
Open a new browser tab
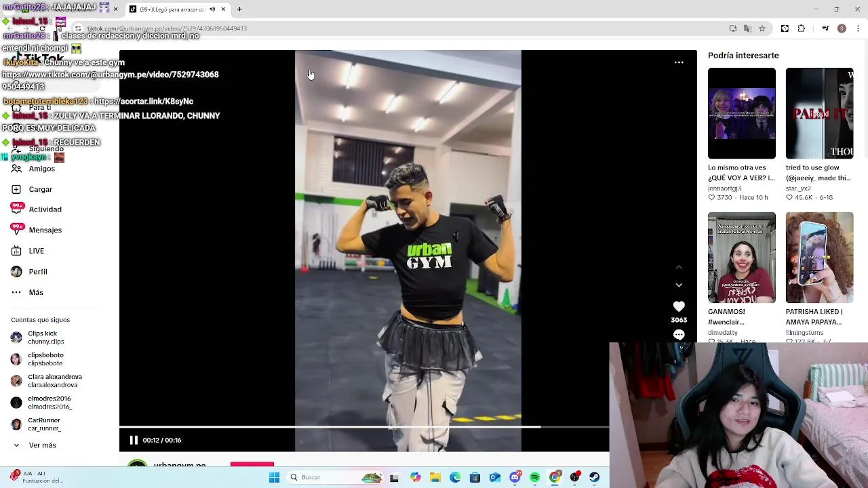[x=239, y=9]
